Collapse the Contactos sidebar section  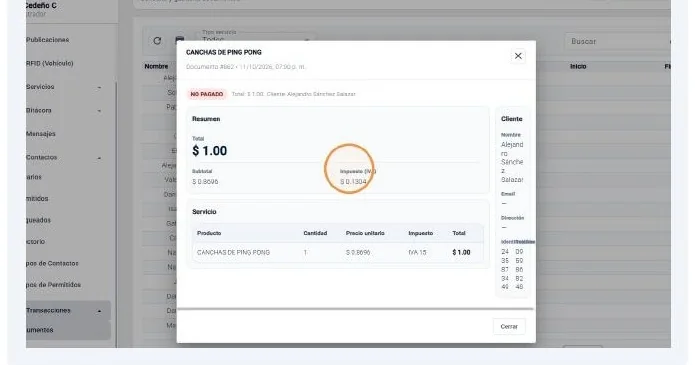63,157
